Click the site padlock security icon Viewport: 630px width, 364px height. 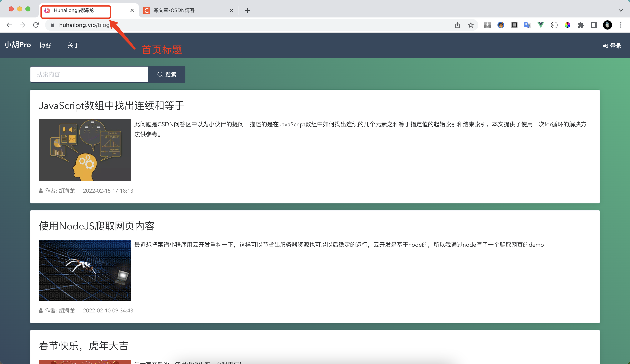[x=52, y=25]
